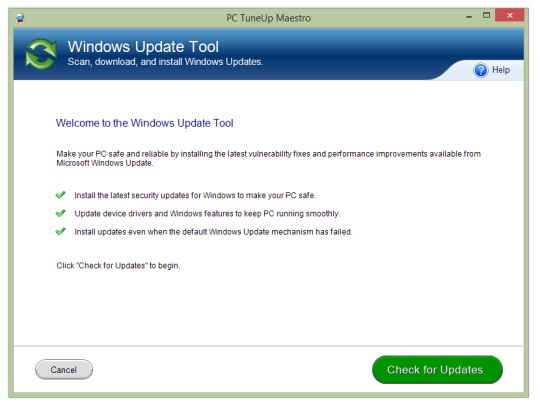
Task: Click the 'Windows Update Tool' banner title
Action: pyautogui.click(x=143, y=47)
